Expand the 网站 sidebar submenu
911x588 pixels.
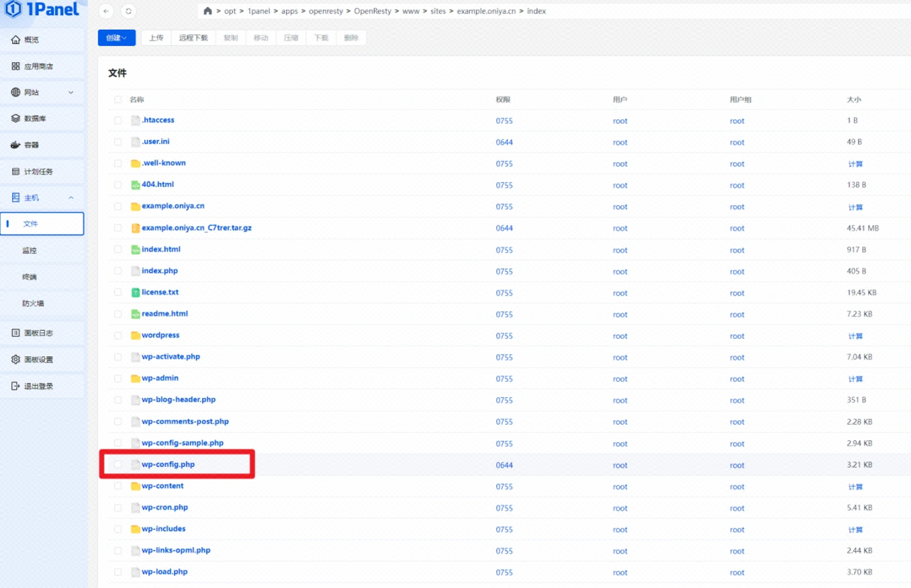(x=71, y=92)
